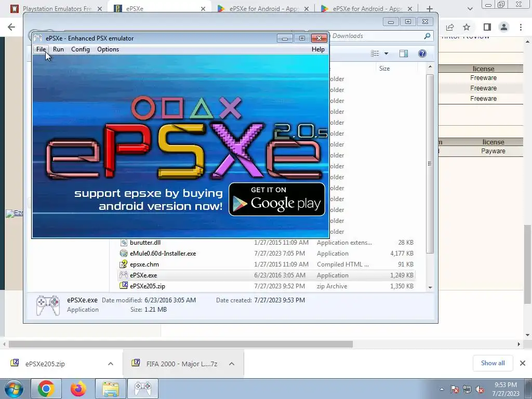
Task: Open Chrome from the taskbar
Action: tap(46, 389)
